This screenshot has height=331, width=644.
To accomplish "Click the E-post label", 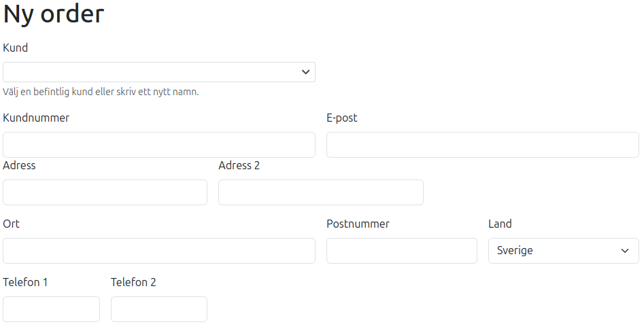I will coord(341,118).
